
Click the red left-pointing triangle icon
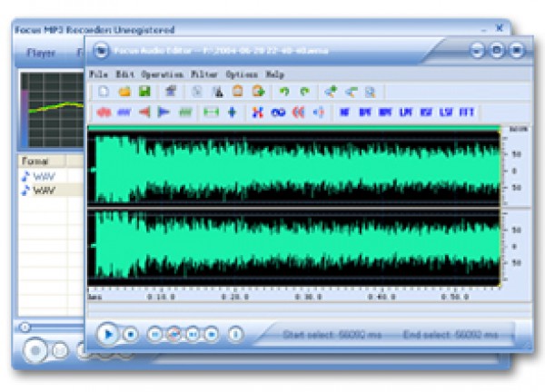144,113
